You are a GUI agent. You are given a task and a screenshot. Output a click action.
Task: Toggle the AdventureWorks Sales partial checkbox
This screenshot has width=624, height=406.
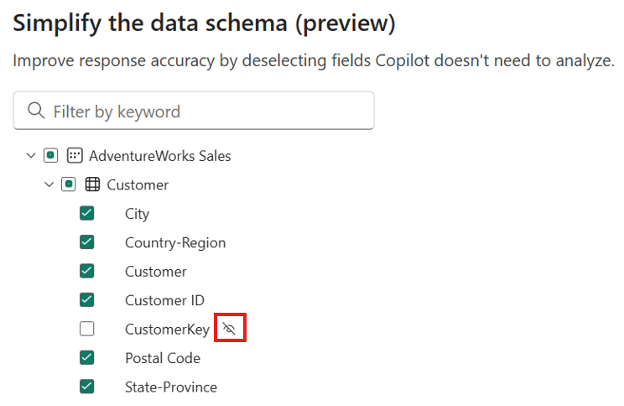pos(51,156)
